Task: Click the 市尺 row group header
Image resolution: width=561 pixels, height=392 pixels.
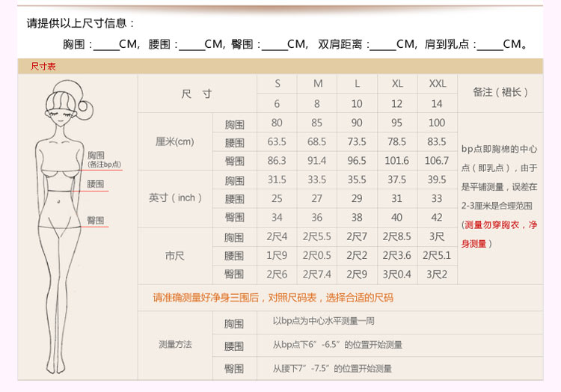Action: pos(174,256)
